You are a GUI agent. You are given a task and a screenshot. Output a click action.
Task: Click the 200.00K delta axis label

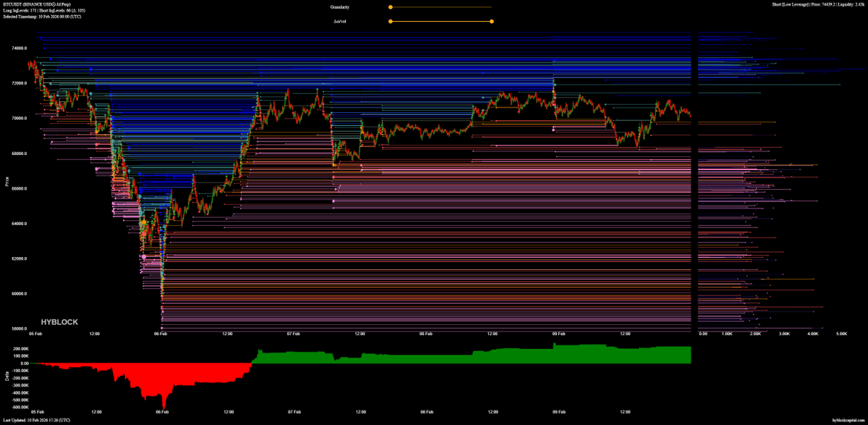click(20, 348)
